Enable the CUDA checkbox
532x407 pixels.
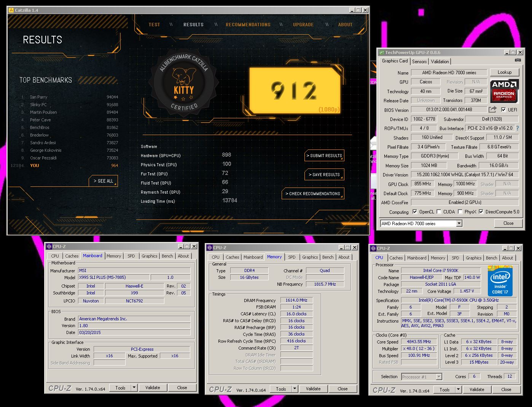coord(439,212)
